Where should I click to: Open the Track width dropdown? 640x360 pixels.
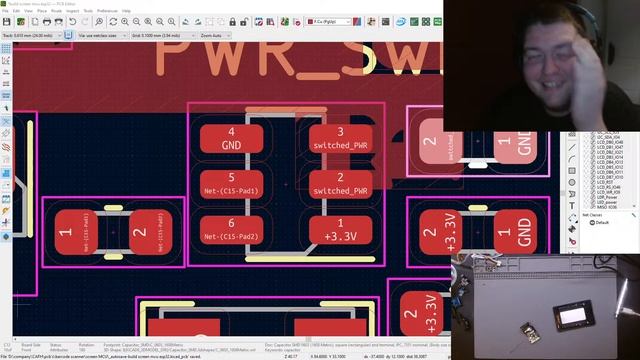click(x=32, y=36)
